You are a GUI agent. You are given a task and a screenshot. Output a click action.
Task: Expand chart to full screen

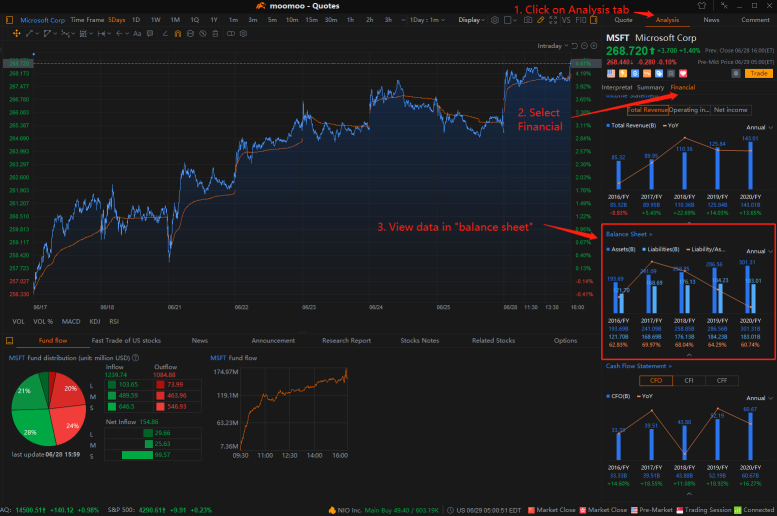pos(553,20)
